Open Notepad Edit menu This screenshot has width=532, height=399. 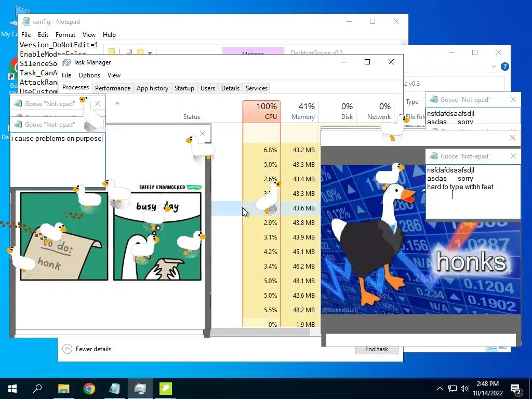pyautogui.click(x=43, y=35)
